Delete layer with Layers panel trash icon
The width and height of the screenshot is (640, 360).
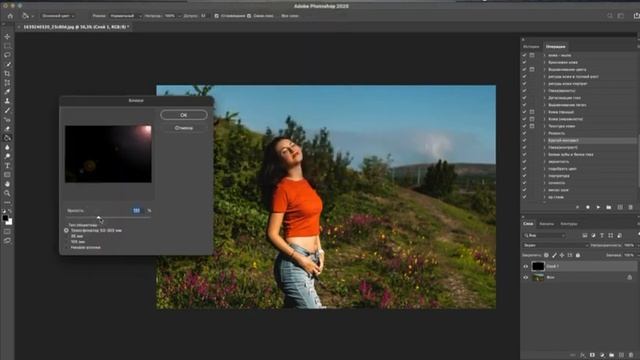point(631,355)
